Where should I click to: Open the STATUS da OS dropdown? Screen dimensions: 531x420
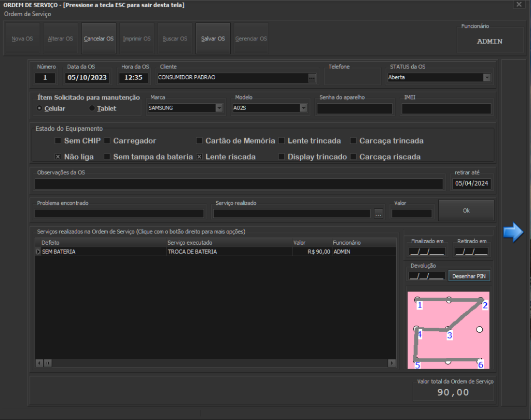tap(486, 77)
